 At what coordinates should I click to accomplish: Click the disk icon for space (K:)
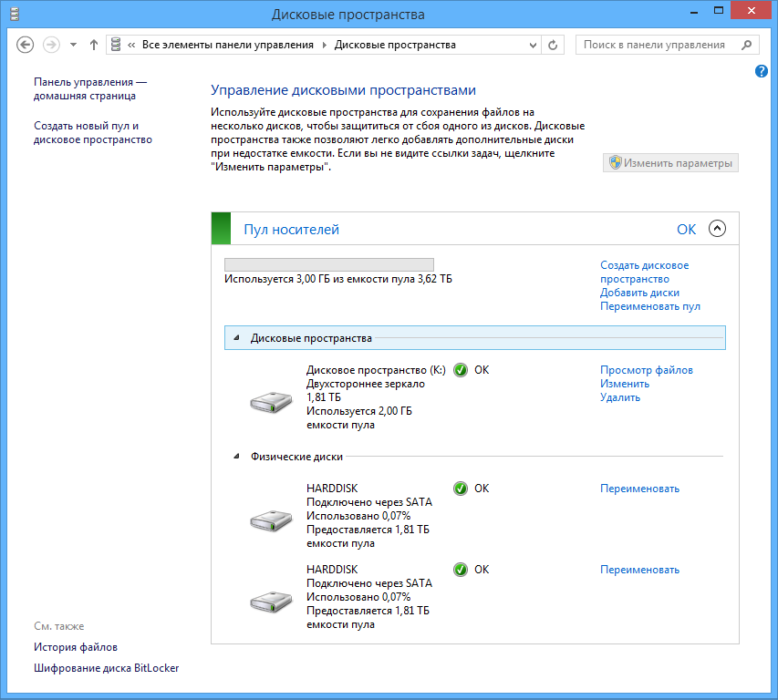coord(270,402)
